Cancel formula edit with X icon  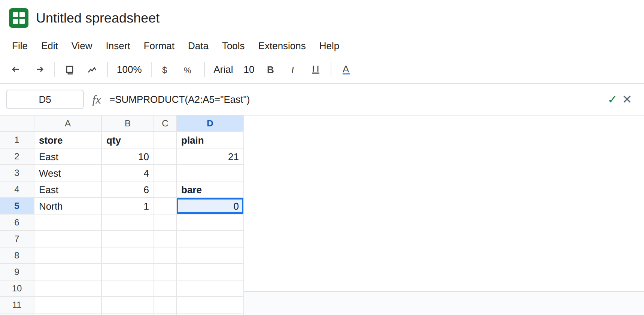[x=627, y=99]
